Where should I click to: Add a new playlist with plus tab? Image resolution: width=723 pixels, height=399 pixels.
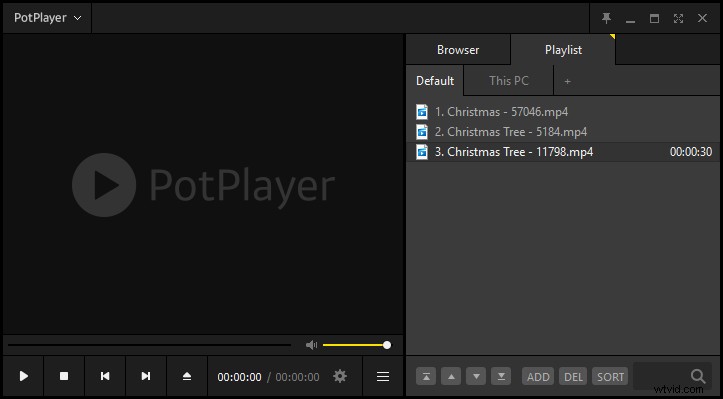[x=568, y=81]
